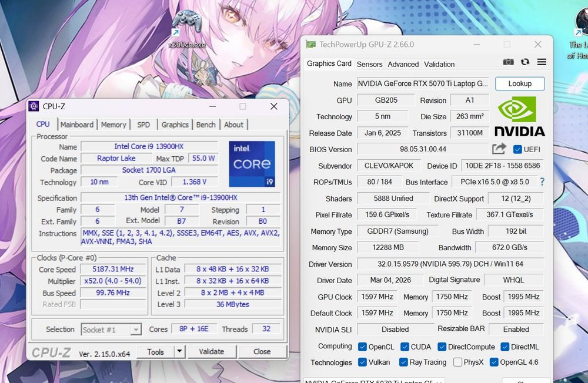Click the Device ID value 10DE 2F18
This screenshot has height=383, width=588.
[x=503, y=166]
